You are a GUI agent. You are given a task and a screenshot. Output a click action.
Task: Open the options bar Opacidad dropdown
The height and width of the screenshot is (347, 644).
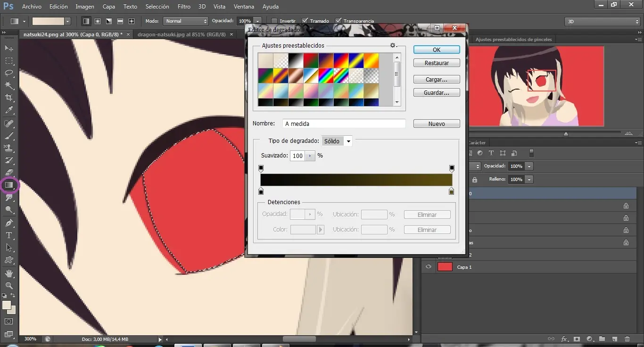[257, 21]
